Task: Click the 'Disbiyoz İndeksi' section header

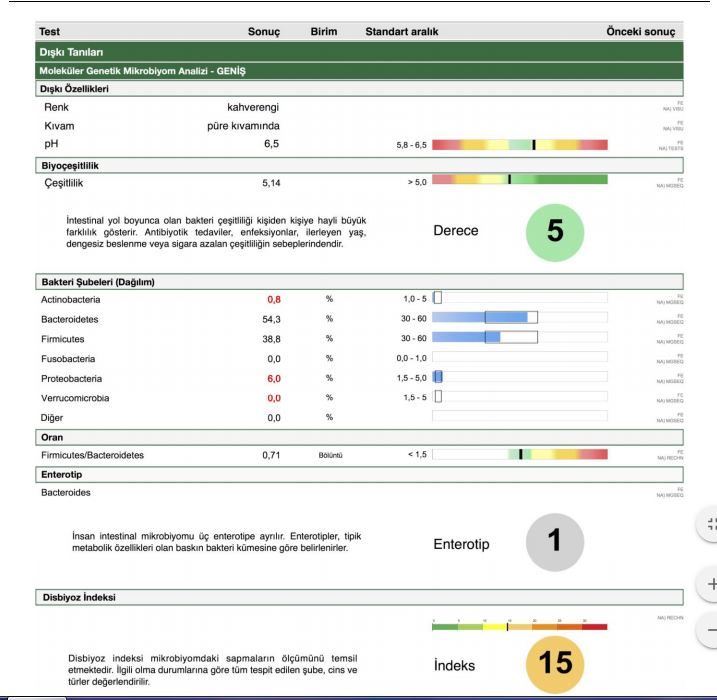Action: (x=359, y=597)
